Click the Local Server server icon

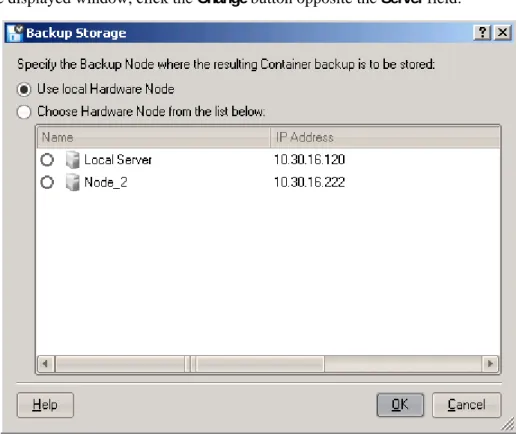tap(72, 159)
